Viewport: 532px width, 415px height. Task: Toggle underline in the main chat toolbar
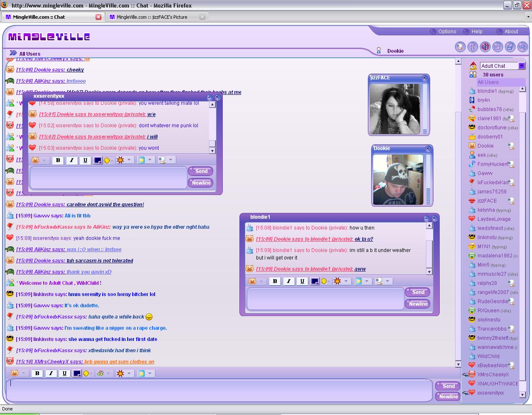point(64,373)
